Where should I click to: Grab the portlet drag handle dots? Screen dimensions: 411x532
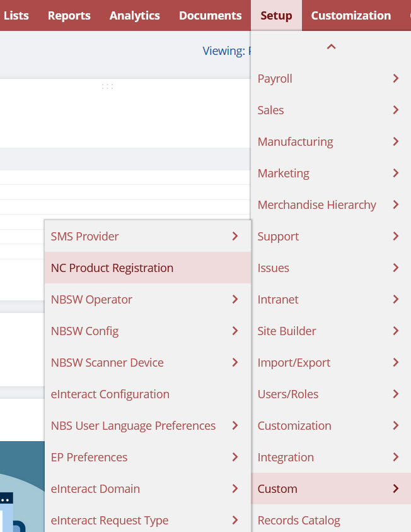pyautogui.click(x=107, y=86)
